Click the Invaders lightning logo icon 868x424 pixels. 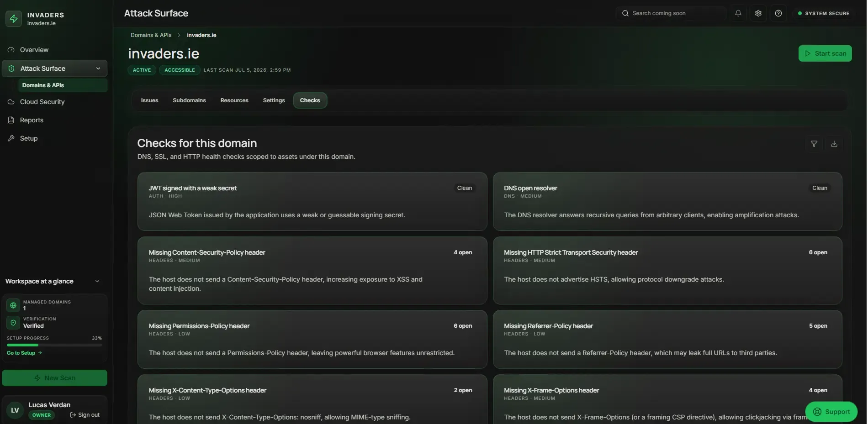coord(14,19)
